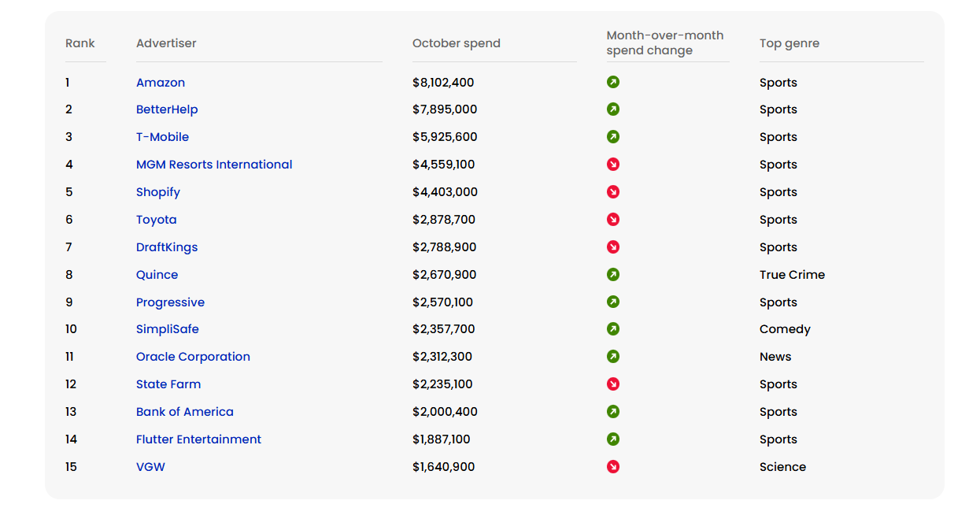This screenshot has height=519, width=980.
Task: Open the VGW advertiser link
Action: (150, 467)
